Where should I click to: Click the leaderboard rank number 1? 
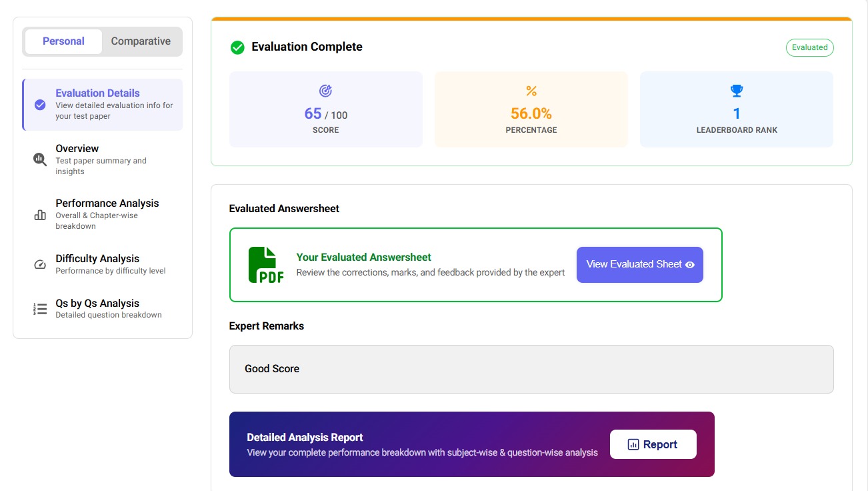[737, 113]
